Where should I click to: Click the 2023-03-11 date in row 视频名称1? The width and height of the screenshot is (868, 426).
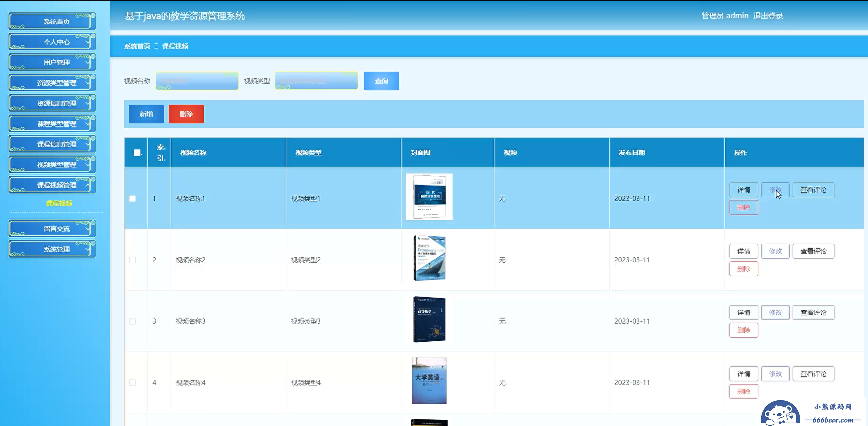[632, 199]
